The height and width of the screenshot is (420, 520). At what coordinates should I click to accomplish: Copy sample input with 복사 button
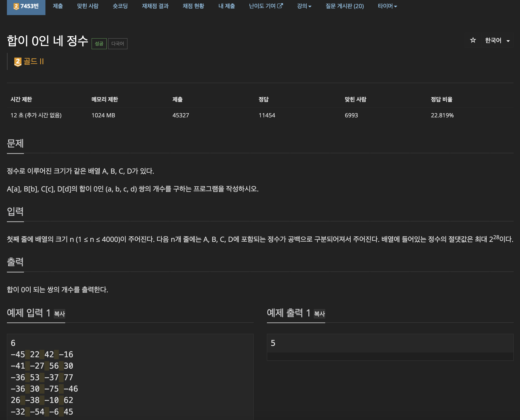[60, 314]
